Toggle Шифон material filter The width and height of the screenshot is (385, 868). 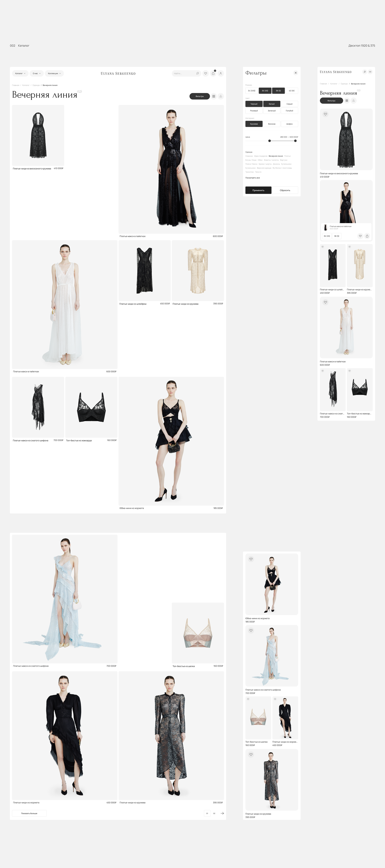289,124
